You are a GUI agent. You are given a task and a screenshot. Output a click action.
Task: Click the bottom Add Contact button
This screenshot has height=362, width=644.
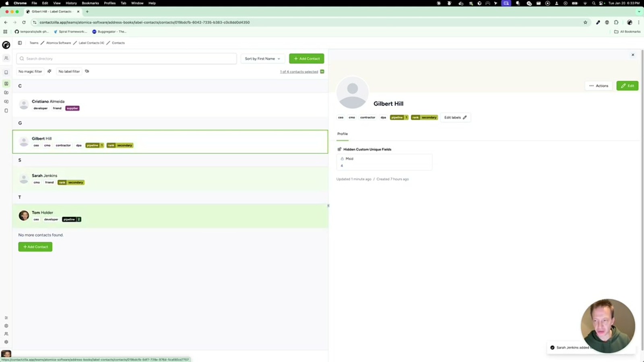(35, 247)
